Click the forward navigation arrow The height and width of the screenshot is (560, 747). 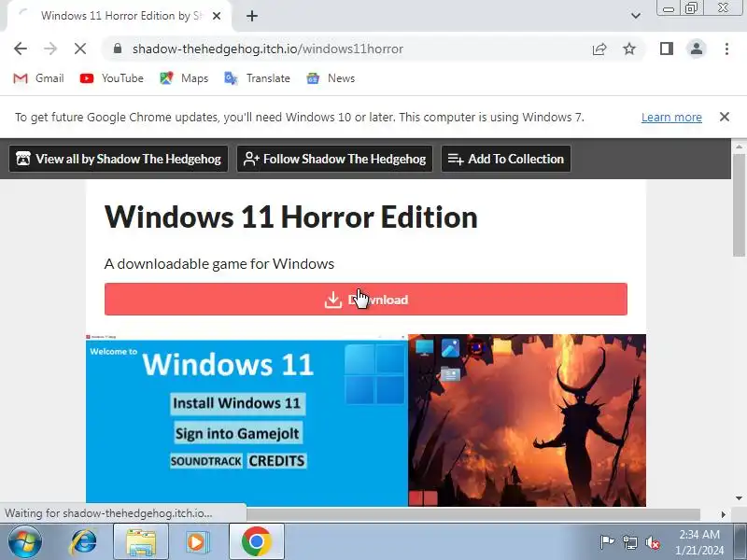tap(50, 49)
